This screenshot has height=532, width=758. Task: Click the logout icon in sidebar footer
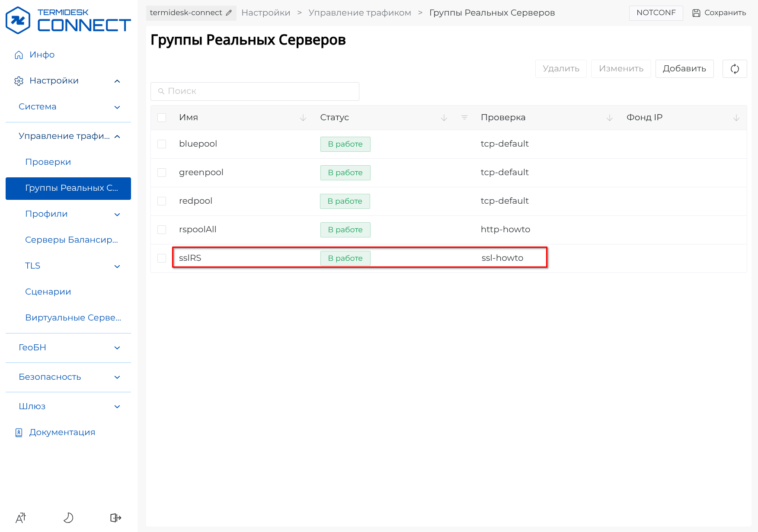tap(115, 518)
